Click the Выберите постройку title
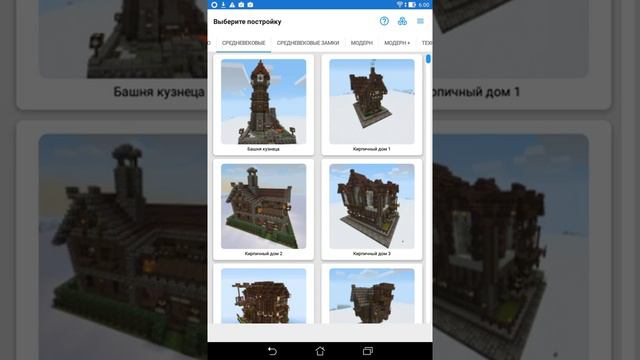This screenshot has height=360, width=640. coord(247,22)
